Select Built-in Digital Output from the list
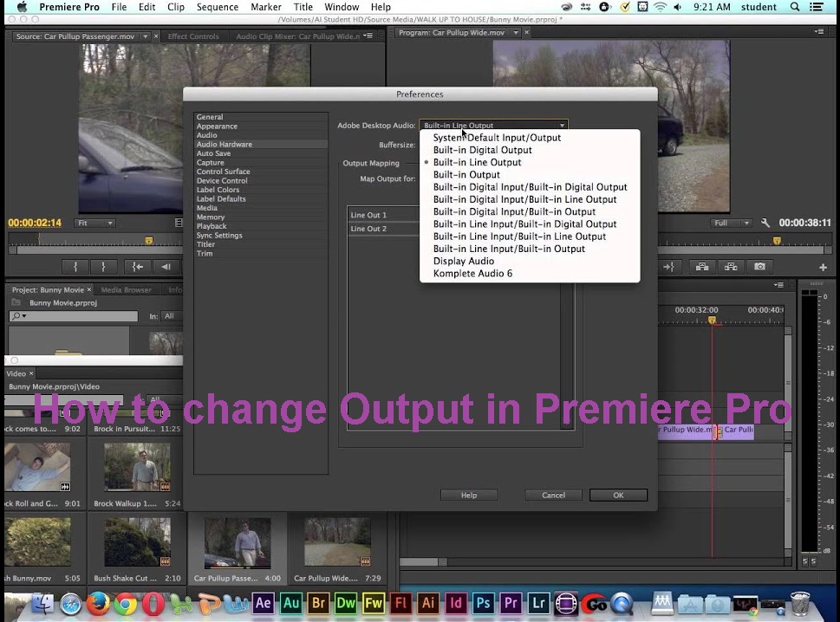The image size is (840, 622). pos(483,150)
